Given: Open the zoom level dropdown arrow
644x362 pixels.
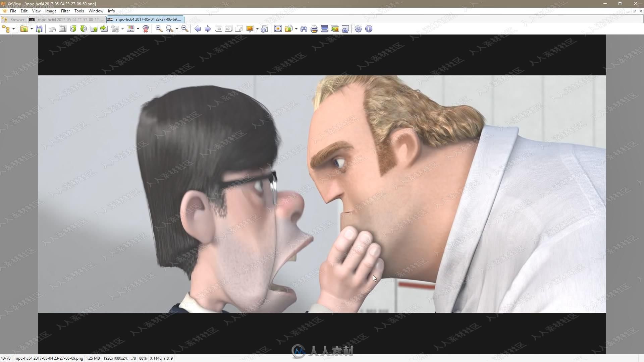Looking at the screenshot, I should tap(177, 29).
